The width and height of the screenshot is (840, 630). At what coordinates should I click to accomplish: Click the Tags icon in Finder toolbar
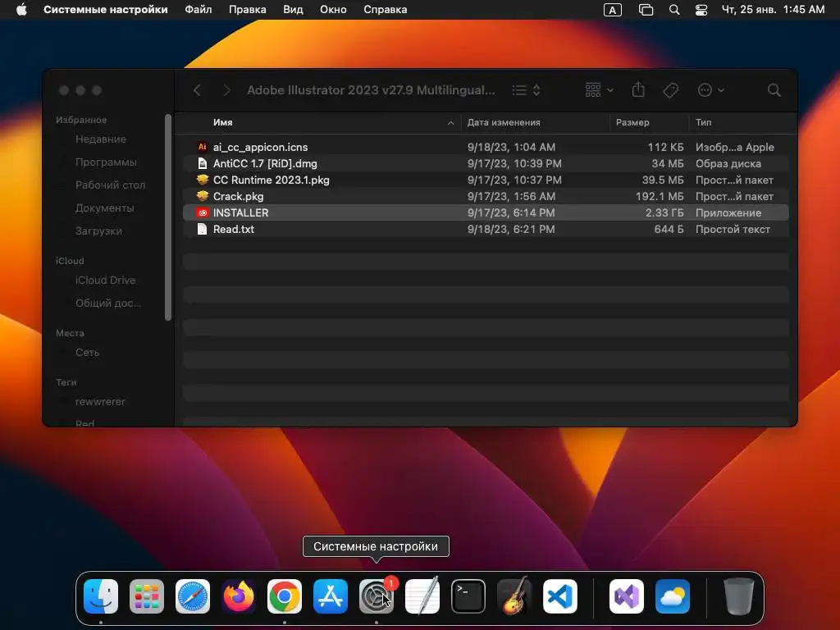click(x=670, y=90)
